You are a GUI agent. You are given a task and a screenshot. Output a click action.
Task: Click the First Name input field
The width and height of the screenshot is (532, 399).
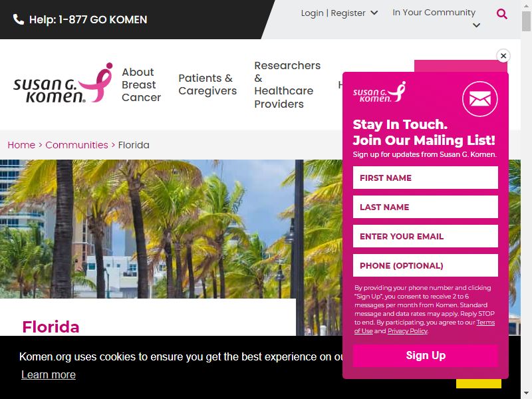(426, 178)
